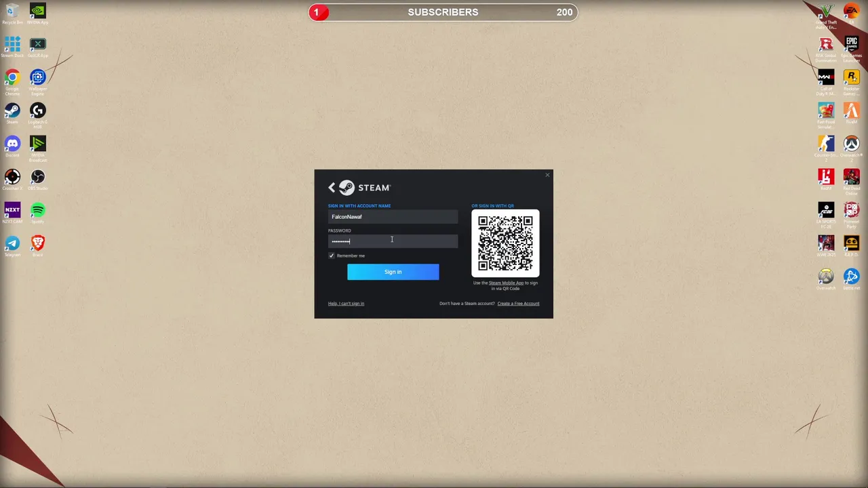Open the Logitech G HUB icon
The image size is (868, 488).
tap(38, 113)
